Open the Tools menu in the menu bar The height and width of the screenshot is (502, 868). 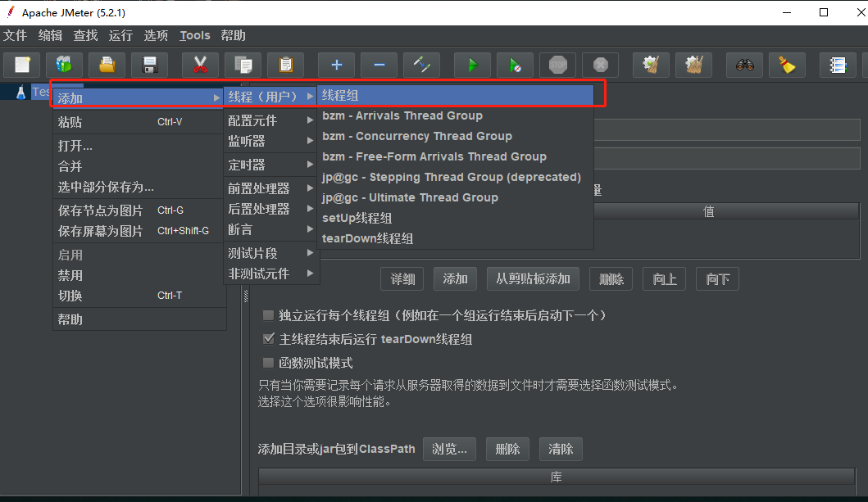tap(195, 35)
